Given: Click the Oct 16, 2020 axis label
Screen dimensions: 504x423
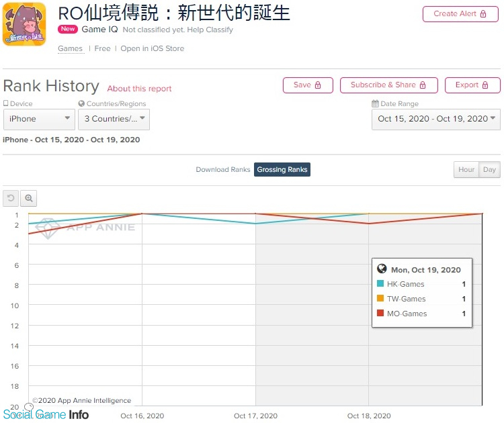Looking at the screenshot, I should pyautogui.click(x=142, y=416).
